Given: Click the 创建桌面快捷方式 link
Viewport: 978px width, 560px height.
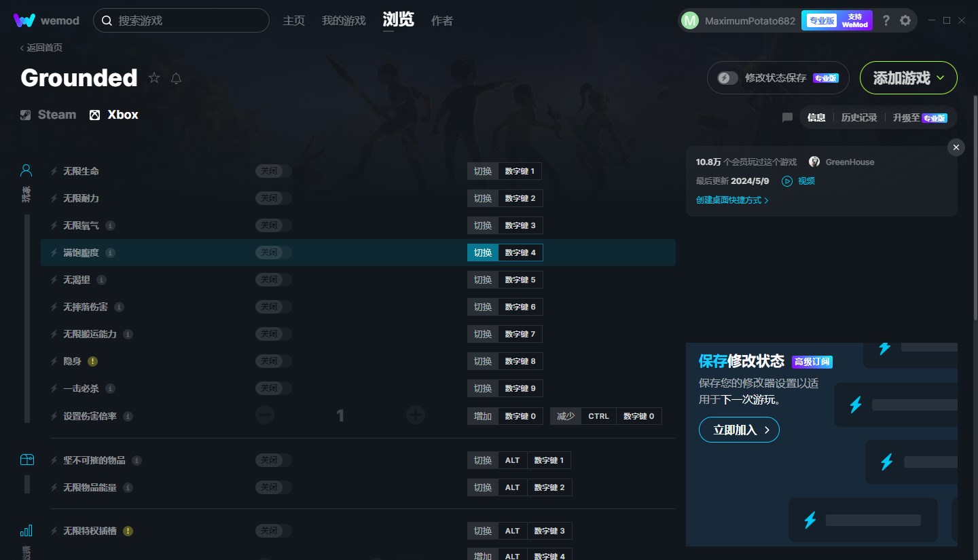Looking at the screenshot, I should pyautogui.click(x=732, y=200).
